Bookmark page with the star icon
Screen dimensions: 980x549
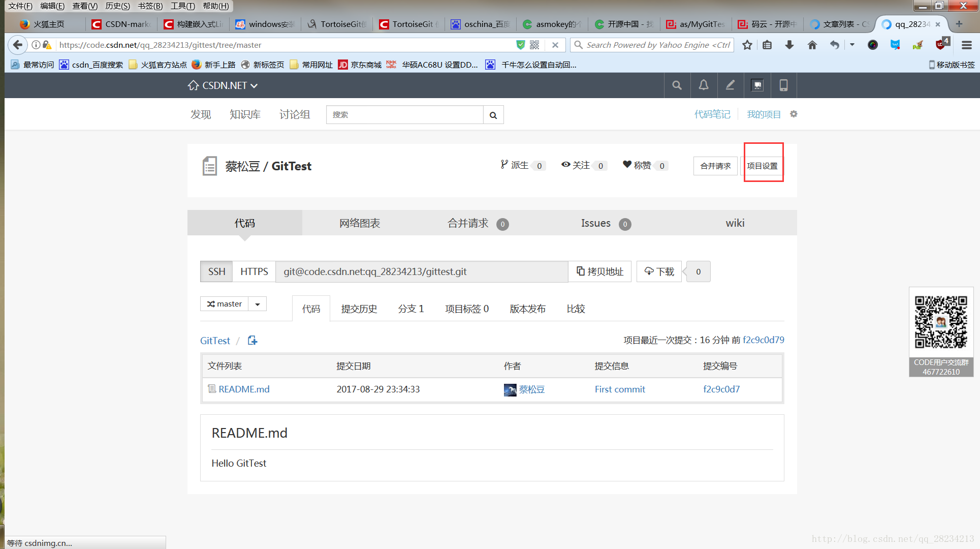pyautogui.click(x=747, y=45)
